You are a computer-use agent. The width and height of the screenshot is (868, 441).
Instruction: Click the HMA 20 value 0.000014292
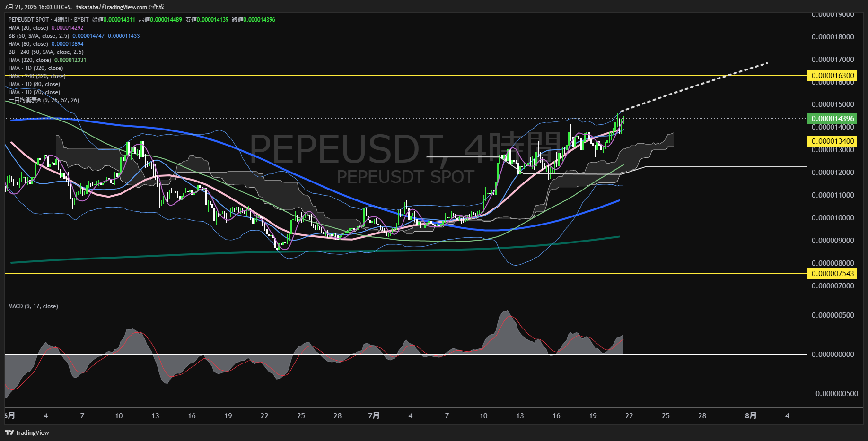[67, 28]
